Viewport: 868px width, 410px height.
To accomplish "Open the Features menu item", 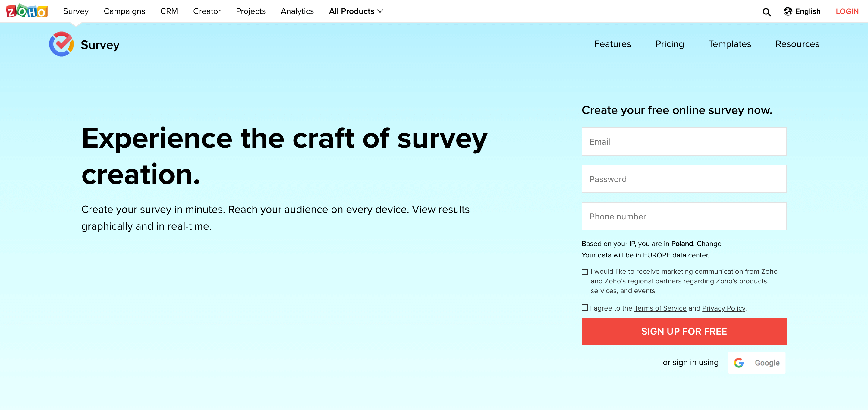I will pyautogui.click(x=612, y=44).
